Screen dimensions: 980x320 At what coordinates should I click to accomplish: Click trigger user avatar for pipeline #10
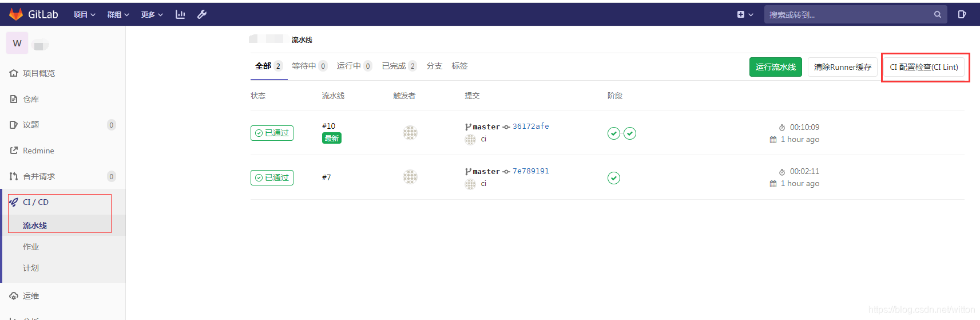click(x=410, y=133)
